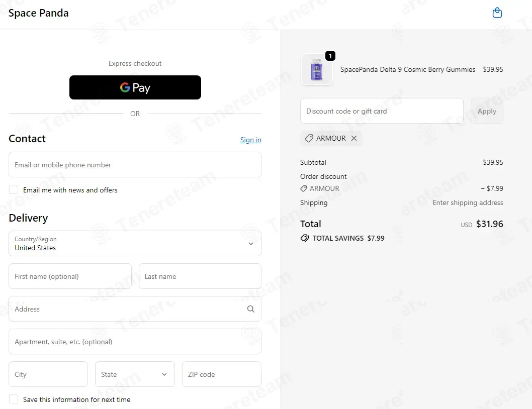532x409 pixels.
Task: Click the ARMOUR order discount tag icon
Action: point(304,188)
